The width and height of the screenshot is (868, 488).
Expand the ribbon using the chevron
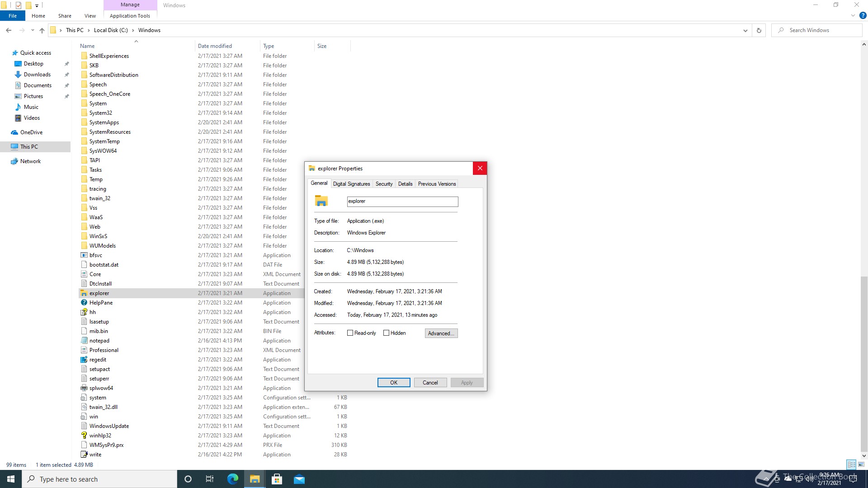point(853,15)
